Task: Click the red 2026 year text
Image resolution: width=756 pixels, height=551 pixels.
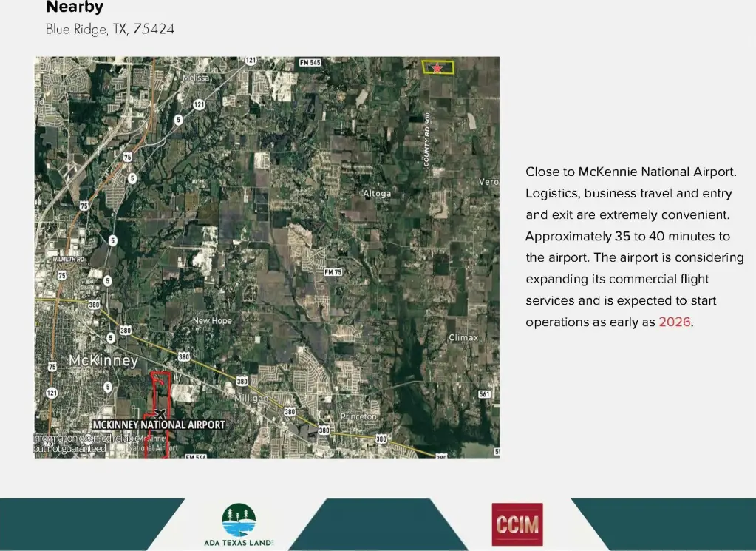Action: pos(675,322)
